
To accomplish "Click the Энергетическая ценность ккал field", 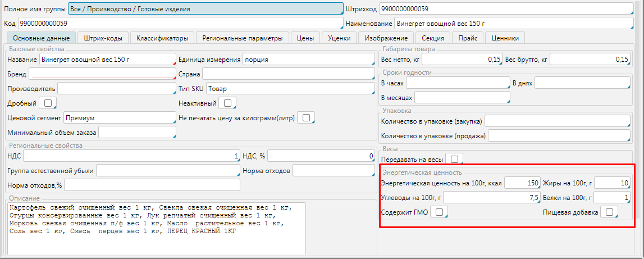I will (x=521, y=183).
